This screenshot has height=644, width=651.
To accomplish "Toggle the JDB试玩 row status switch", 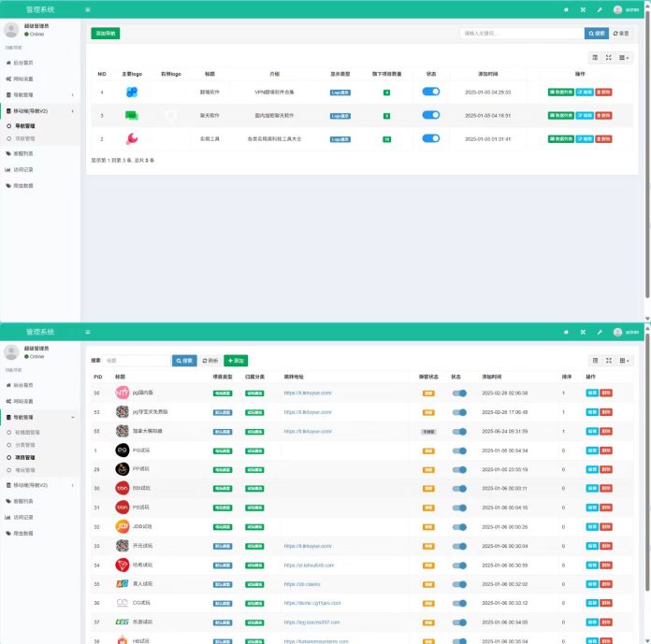I will [459, 526].
